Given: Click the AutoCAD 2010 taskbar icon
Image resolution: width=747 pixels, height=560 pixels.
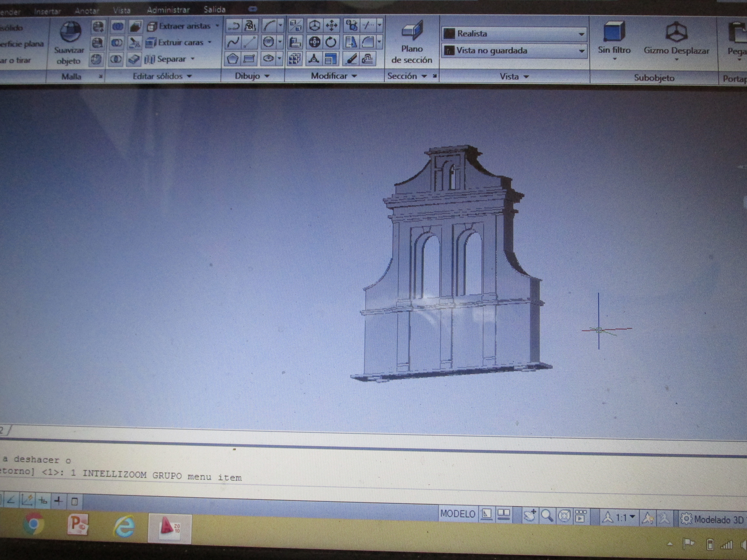Looking at the screenshot, I should click(x=170, y=529).
